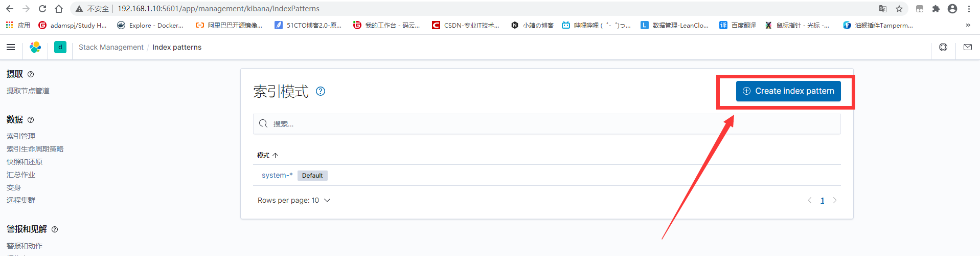980x256 pixels.
Task: Click help icon next to 索引模式 title
Action: point(321,91)
